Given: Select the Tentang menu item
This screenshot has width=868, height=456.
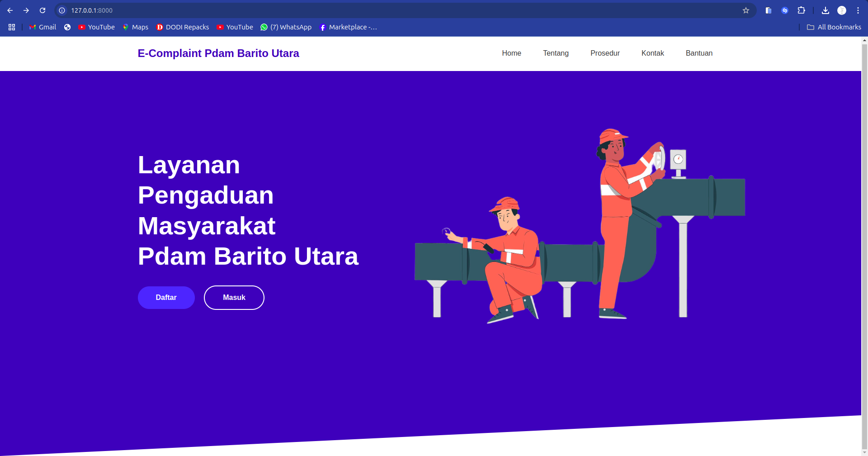Looking at the screenshot, I should (556, 53).
